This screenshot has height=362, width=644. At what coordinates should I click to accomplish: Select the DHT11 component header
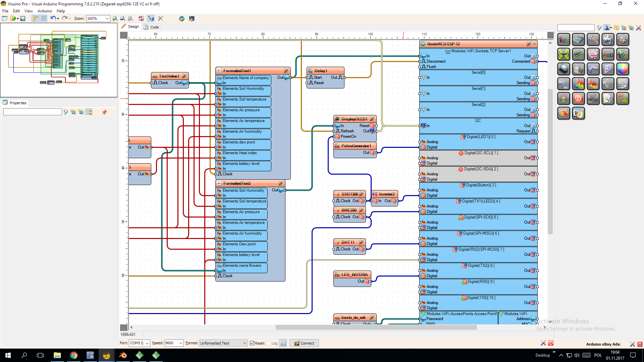[x=349, y=242]
